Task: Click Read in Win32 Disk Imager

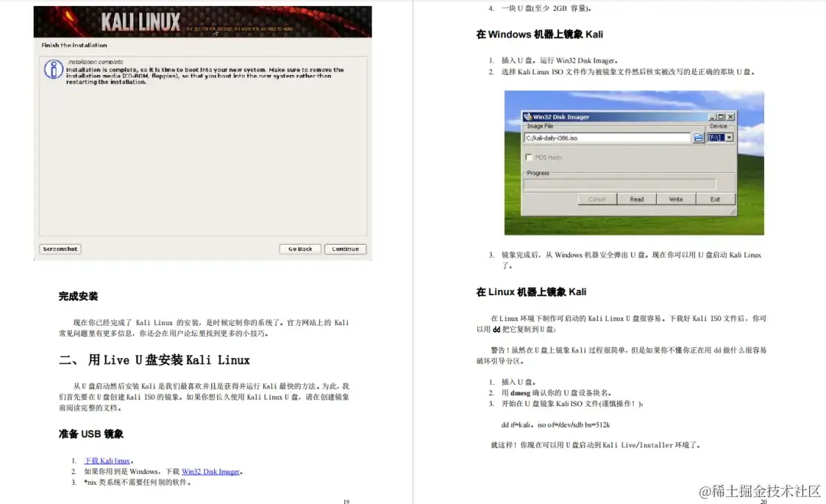Action: coord(636,199)
